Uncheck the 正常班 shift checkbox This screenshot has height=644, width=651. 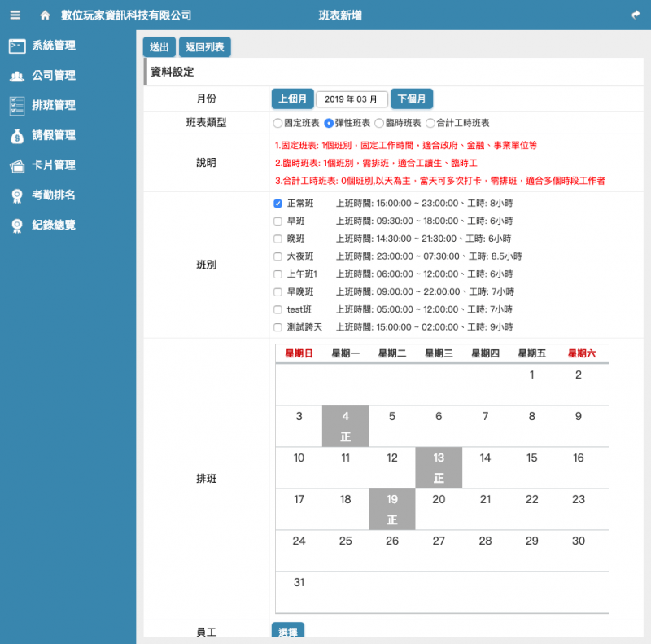coord(277,204)
